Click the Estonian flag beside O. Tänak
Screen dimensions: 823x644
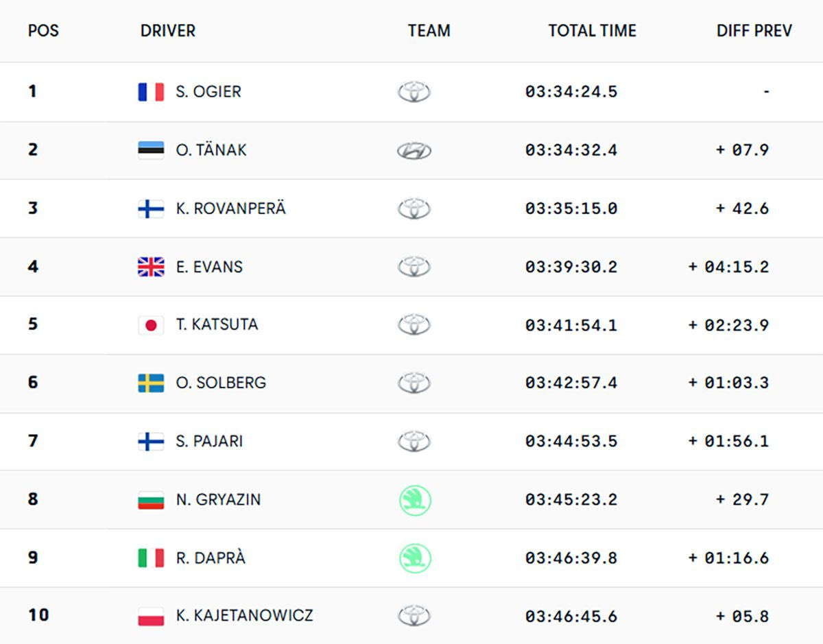[151, 150]
